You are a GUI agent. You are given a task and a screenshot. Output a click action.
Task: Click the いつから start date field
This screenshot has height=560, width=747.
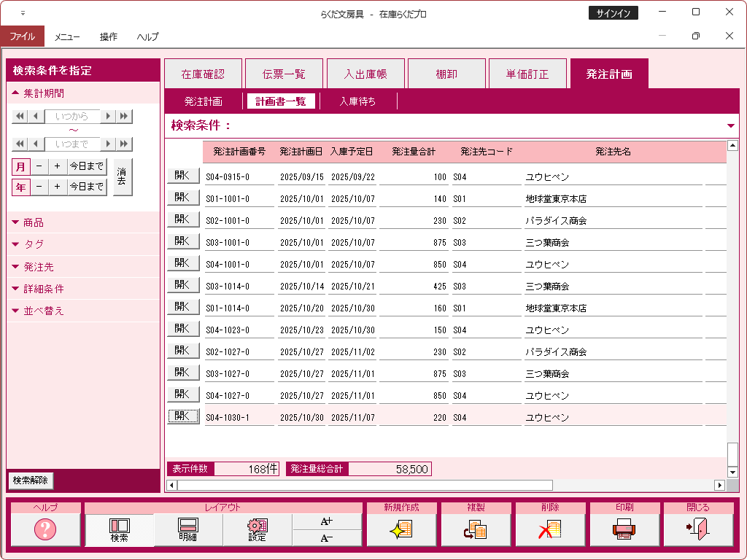[x=71, y=117]
